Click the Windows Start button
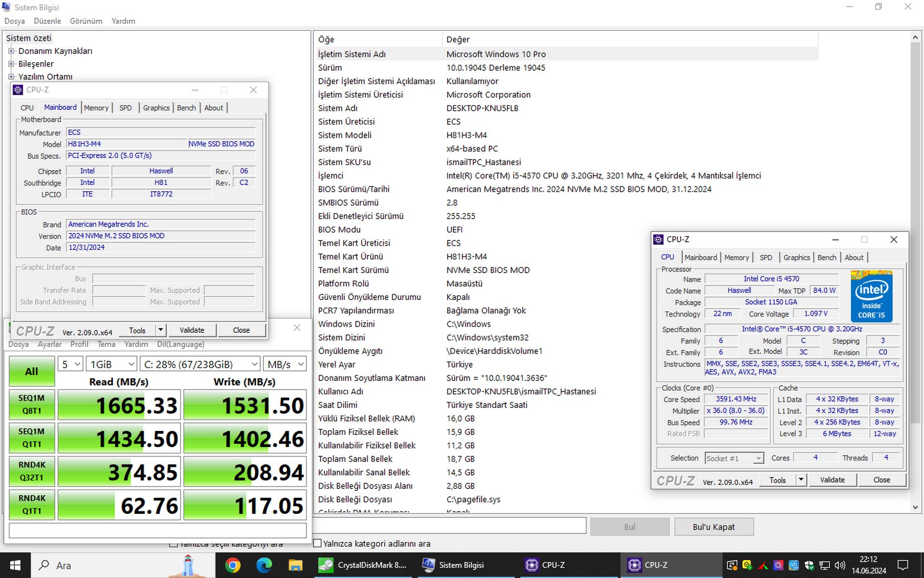The image size is (924, 578). coord(15,565)
